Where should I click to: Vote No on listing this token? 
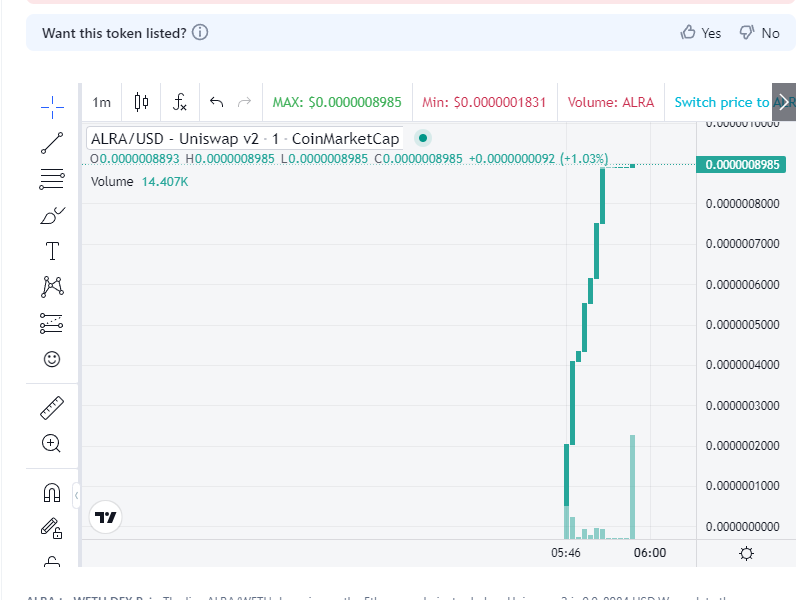click(760, 33)
